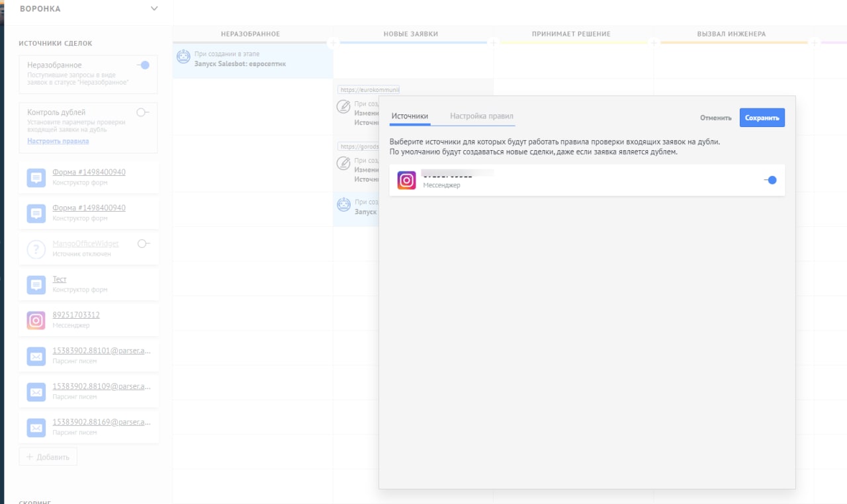Click the Instagram icon for 89251703312
The image size is (847, 504).
coord(36,320)
